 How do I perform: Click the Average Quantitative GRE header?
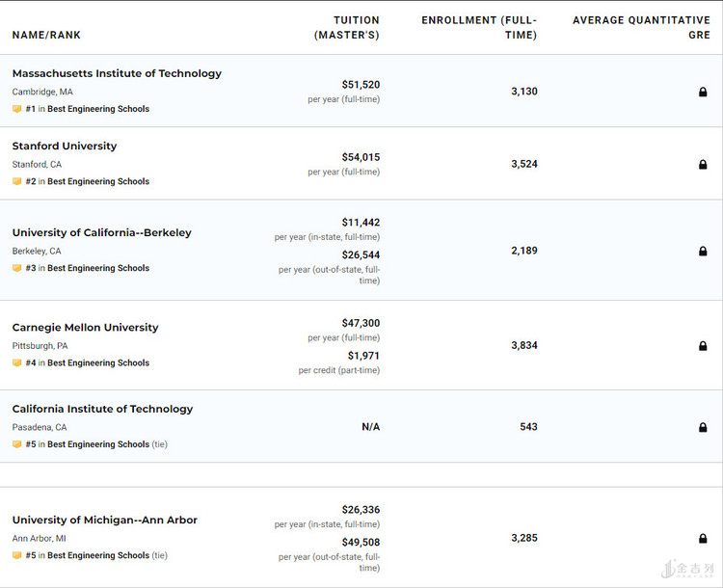point(641,28)
